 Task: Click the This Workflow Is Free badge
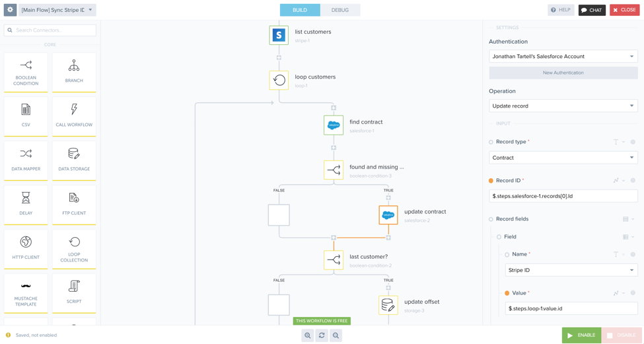click(322, 321)
